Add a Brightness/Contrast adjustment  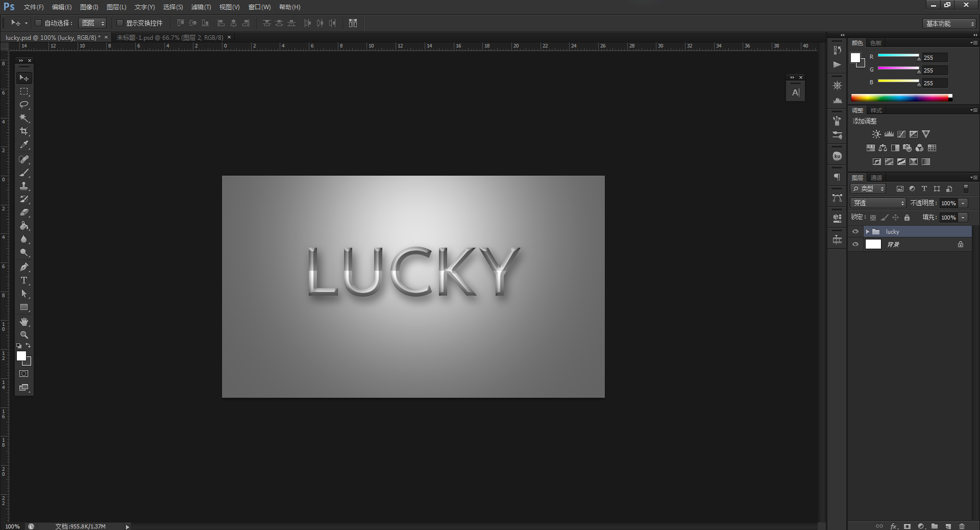[876, 134]
